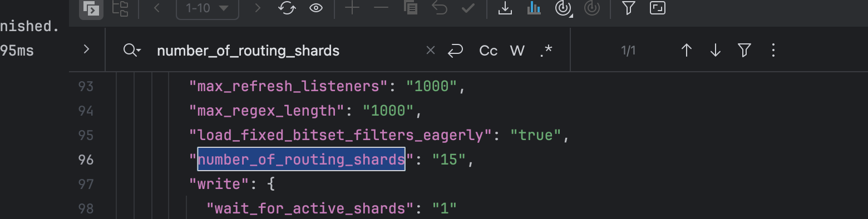Jump to previous match up arrow
The width and height of the screenshot is (868, 219).
(x=687, y=51)
